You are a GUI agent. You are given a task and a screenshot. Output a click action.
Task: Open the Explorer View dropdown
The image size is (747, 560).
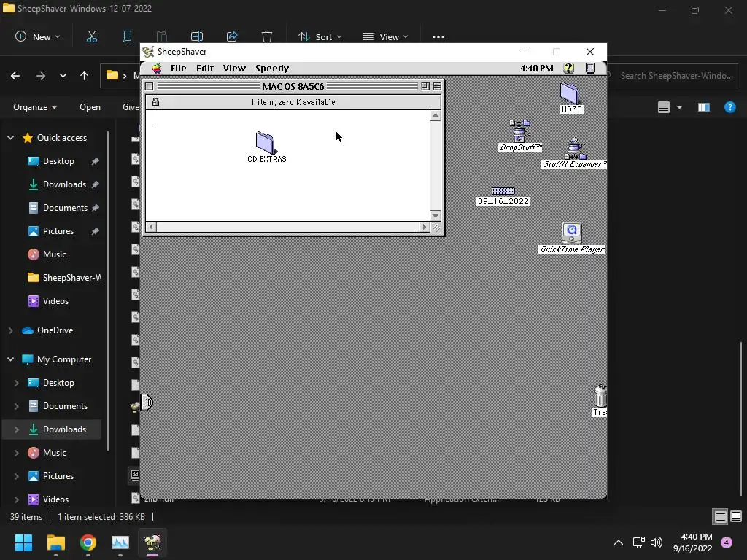coord(385,36)
